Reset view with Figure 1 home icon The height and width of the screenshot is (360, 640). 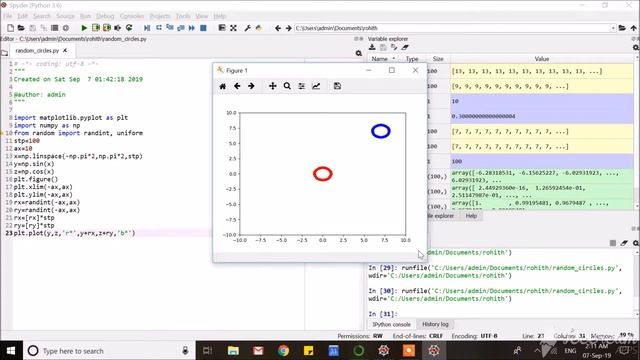[223, 86]
